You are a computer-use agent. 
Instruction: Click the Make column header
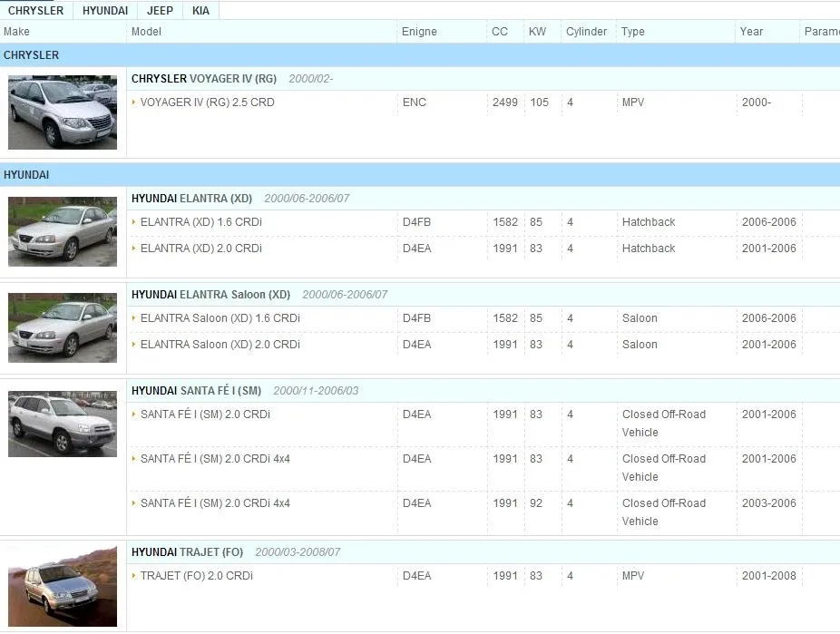click(16, 32)
